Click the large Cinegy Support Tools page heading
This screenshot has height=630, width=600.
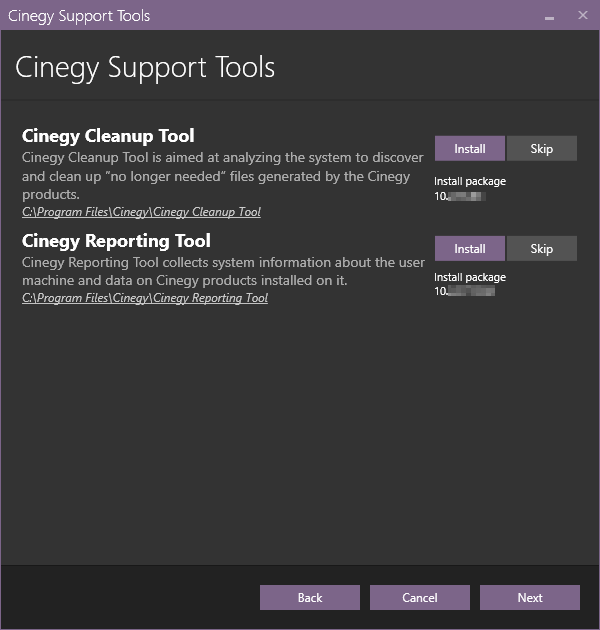click(x=145, y=67)
